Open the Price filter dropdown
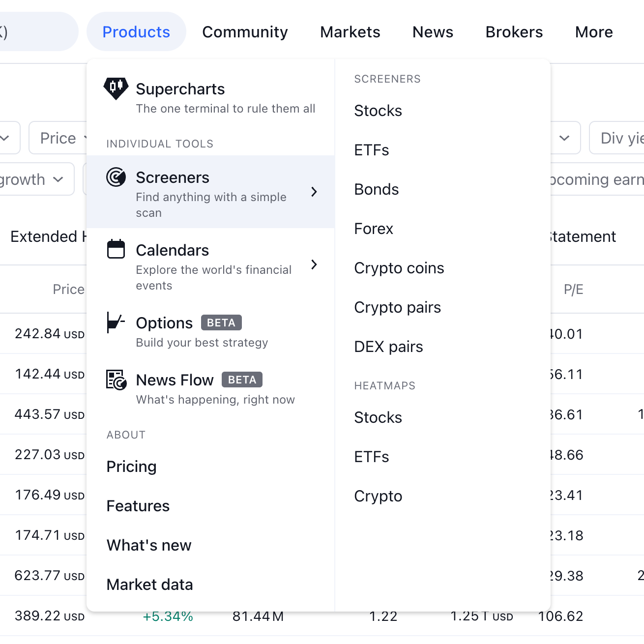Image resolution: width=644 pixels, height=644 pixels. (x=58, y=138)
